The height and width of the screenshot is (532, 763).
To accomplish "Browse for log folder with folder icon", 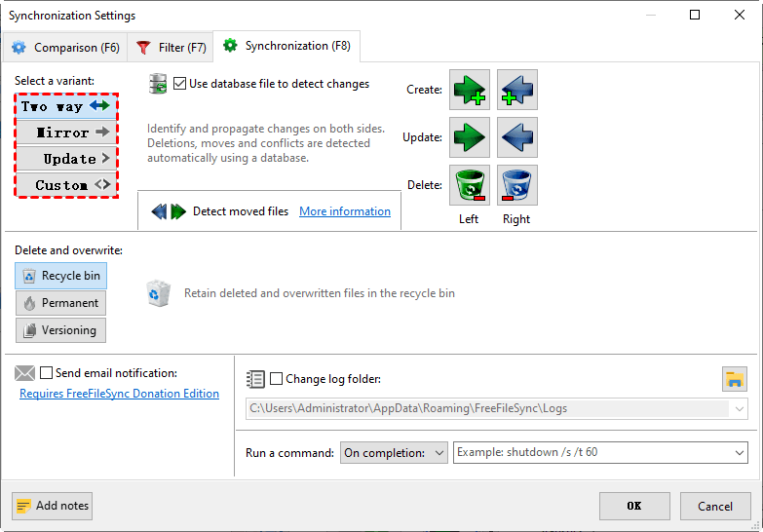I will [734, 379].
